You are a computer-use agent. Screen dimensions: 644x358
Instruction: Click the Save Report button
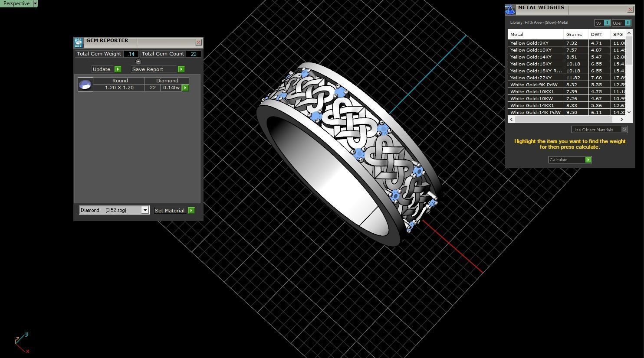click(158, 69)
